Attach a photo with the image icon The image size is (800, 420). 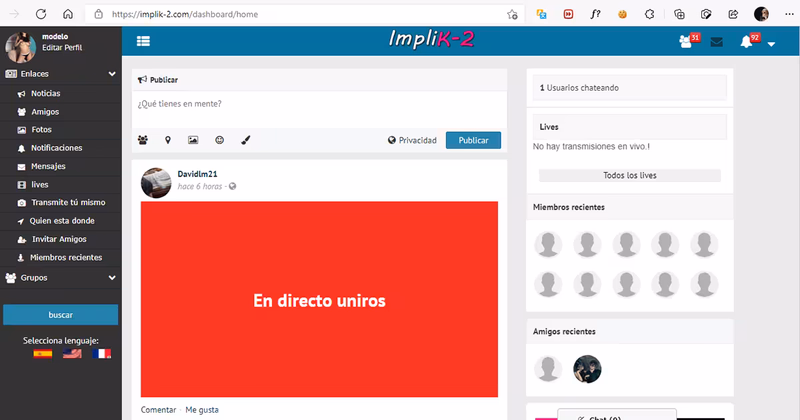click(193, 141)
